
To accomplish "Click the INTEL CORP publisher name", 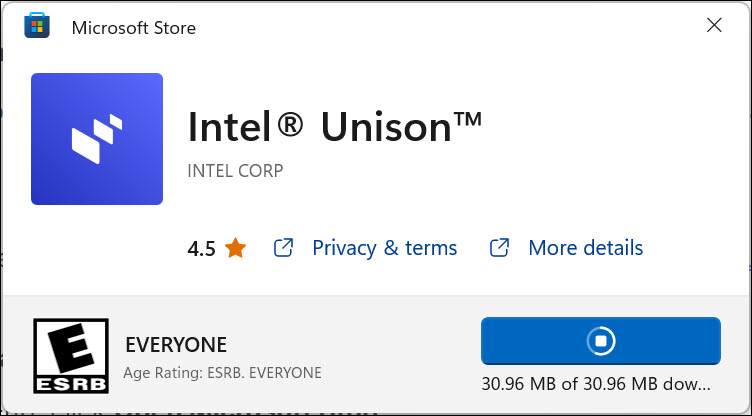I will 235,171.
